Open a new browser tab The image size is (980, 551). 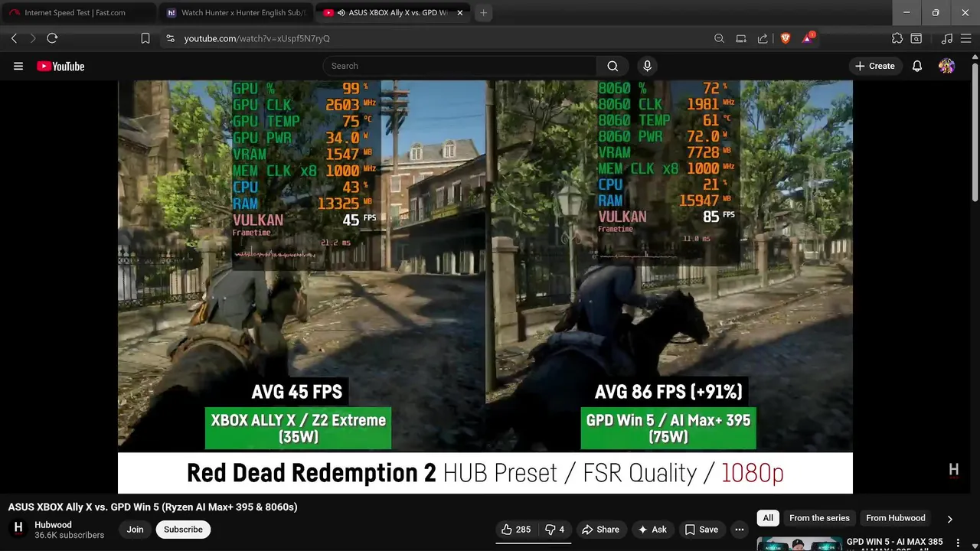point(483,13)
